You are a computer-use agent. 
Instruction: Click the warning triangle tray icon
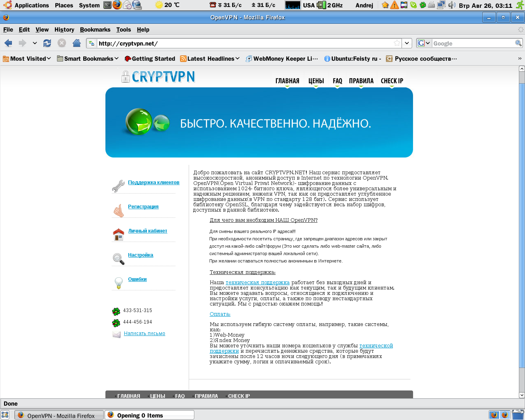(395, 5)
